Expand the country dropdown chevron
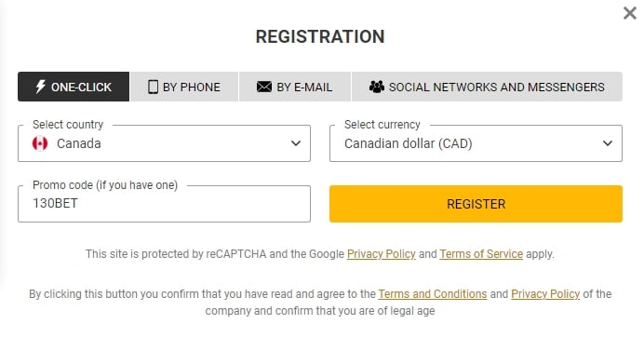This screenshot has height=351, width=644. (x=296, y=143)
